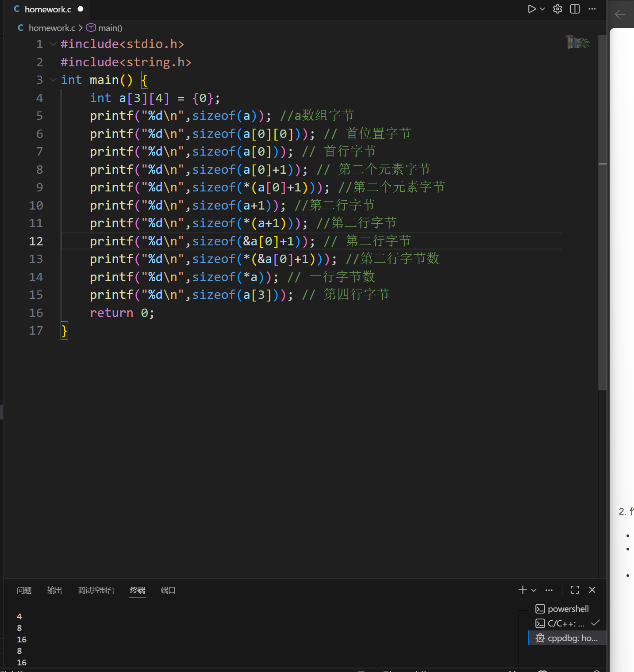Open the 端口 panel tab

168,590
